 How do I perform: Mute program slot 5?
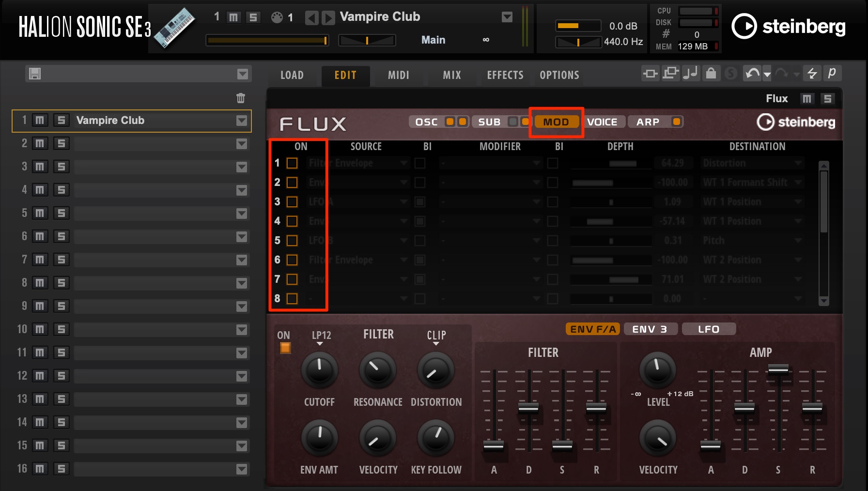[40, 213]
